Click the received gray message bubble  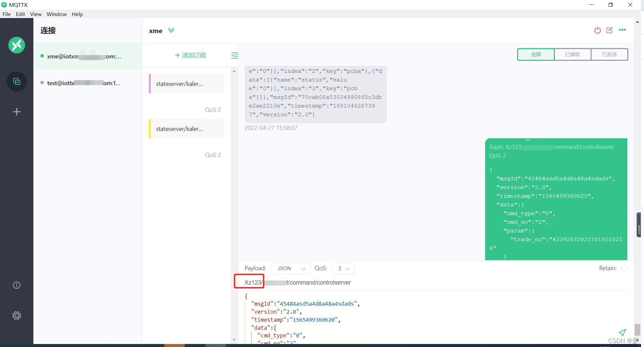pos(315,94)
